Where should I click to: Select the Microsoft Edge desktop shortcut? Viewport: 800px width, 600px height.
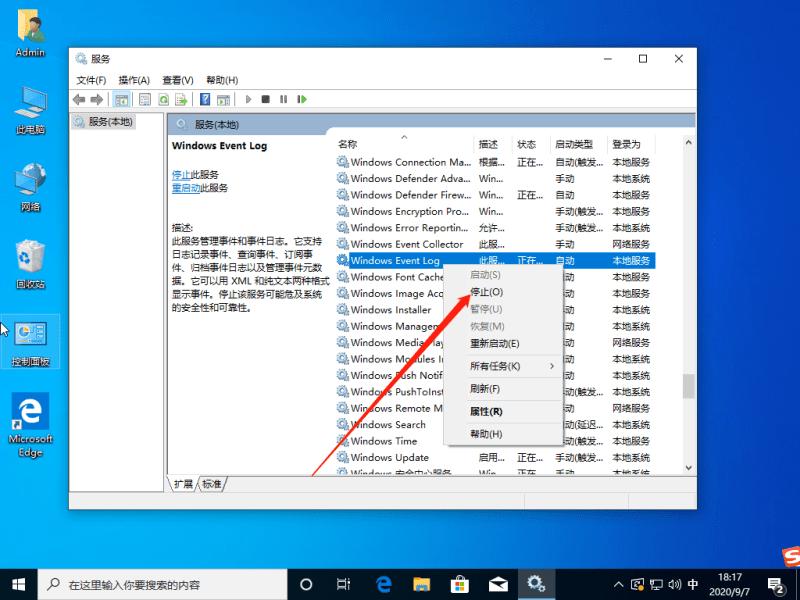pyautogui.click(x=30, y=425)
